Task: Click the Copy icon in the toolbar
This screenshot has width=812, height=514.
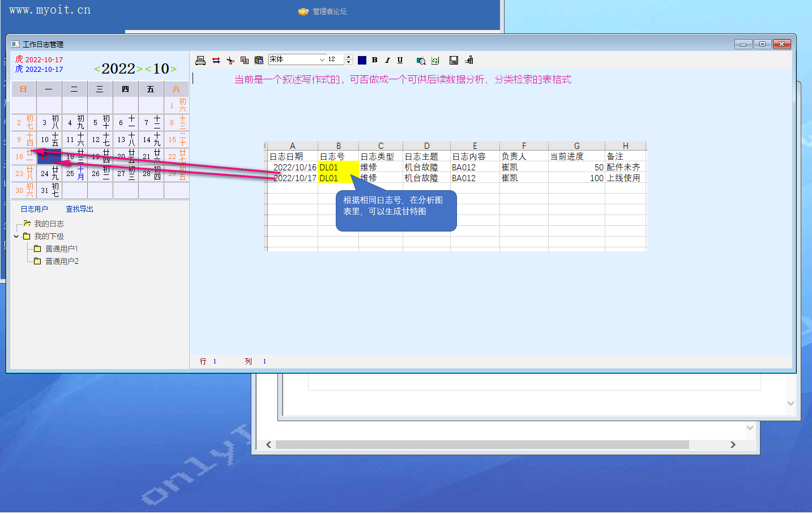Action: pyautogui.click(x=245, y=61)
